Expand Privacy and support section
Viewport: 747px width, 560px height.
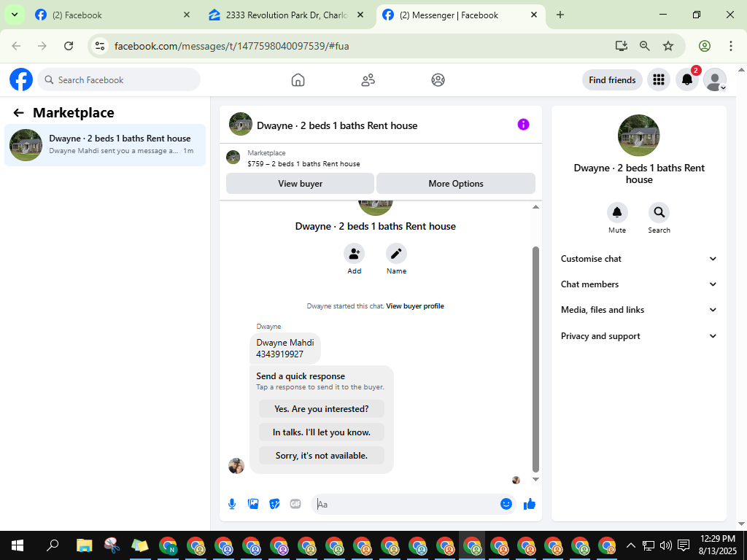(638, 335)
